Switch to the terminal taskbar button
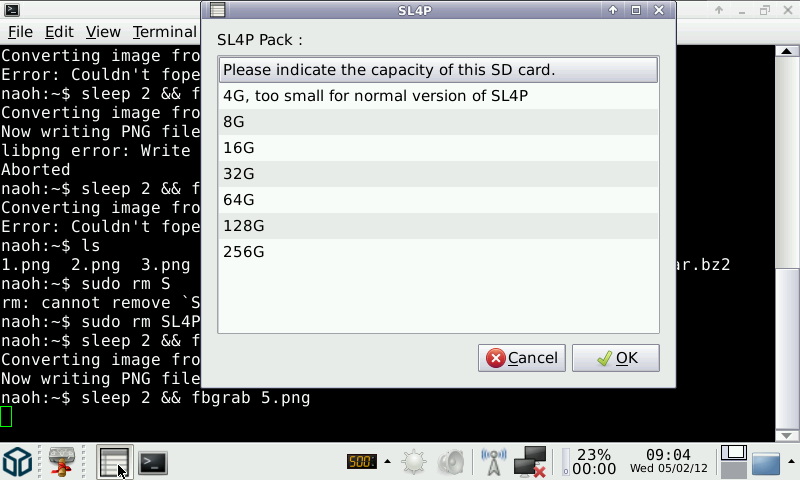The image size is (800, 480). coord(153,462)
